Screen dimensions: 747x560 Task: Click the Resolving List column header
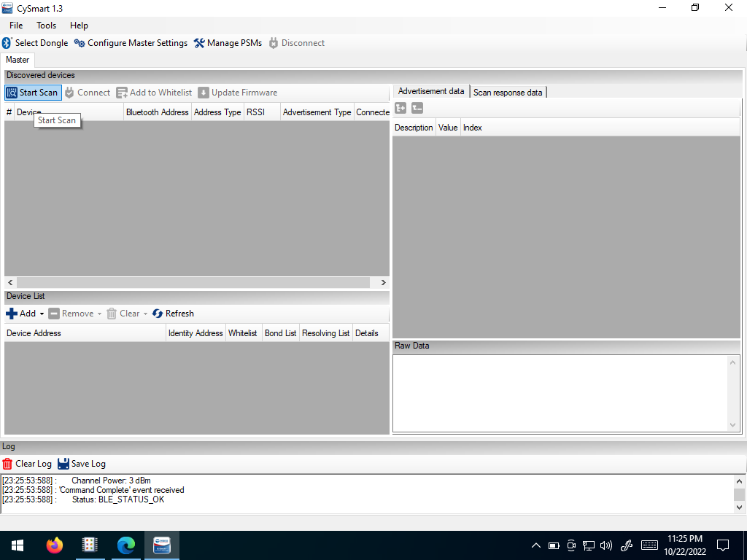coord(326,333)
